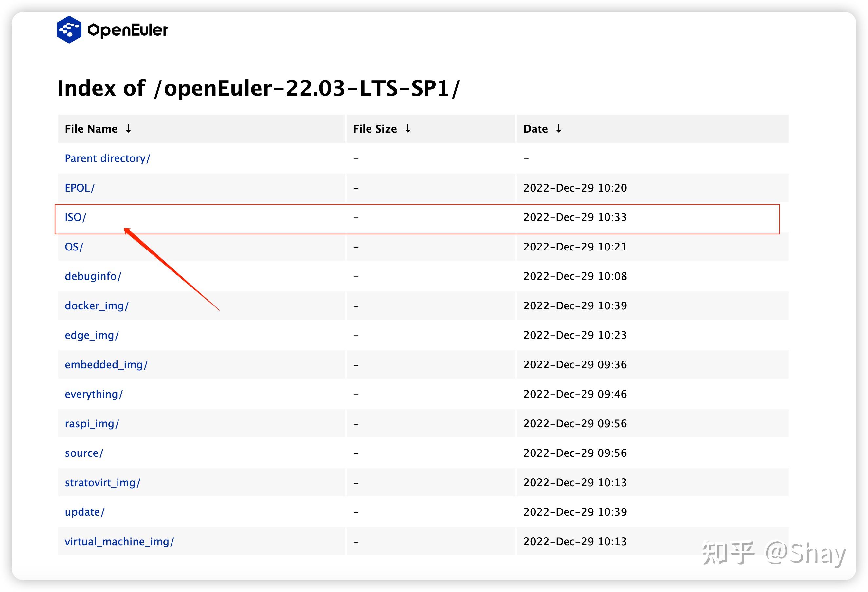Click the openEuler hexagon logo icon

coord(69,29)
